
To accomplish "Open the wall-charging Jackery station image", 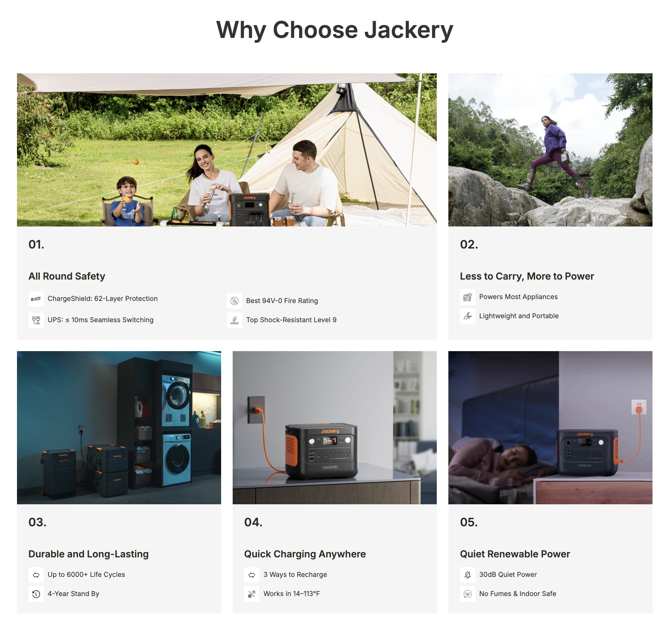I will [x=335, y=428].
